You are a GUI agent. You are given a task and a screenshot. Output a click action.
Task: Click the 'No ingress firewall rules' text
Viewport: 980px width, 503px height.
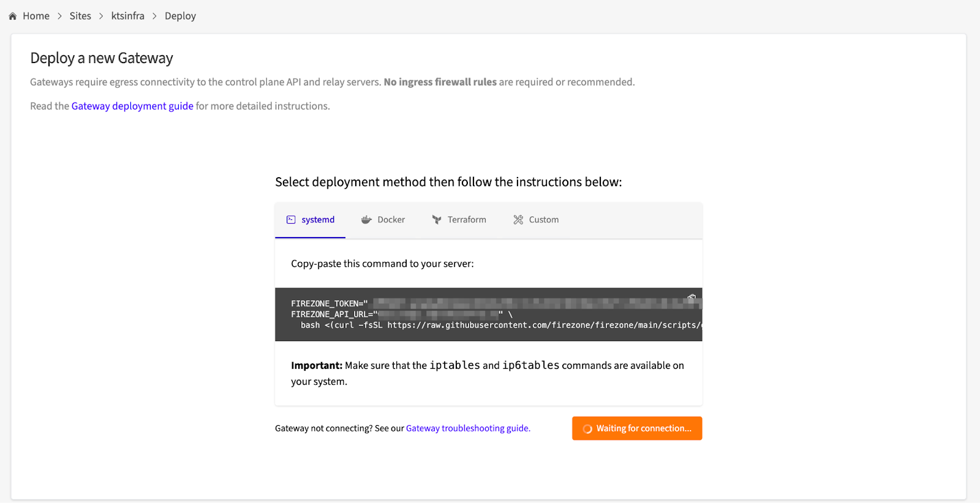[x=440, y=82]
